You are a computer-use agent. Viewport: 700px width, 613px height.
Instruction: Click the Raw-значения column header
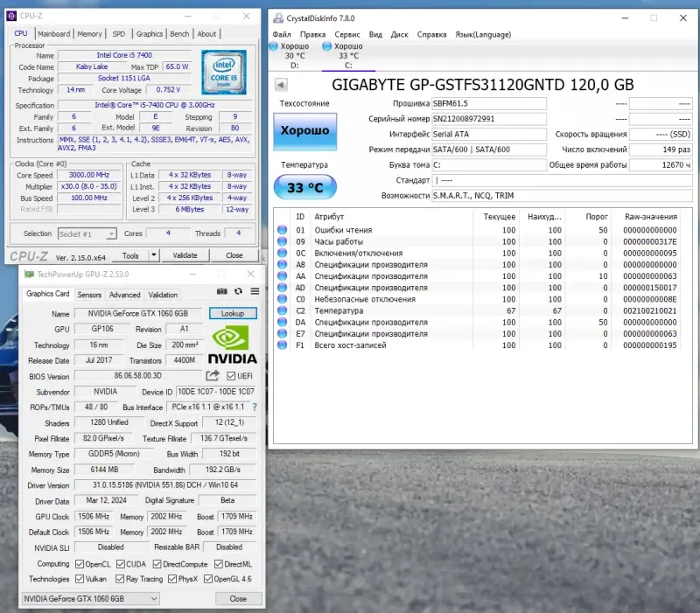coord(650,216)
